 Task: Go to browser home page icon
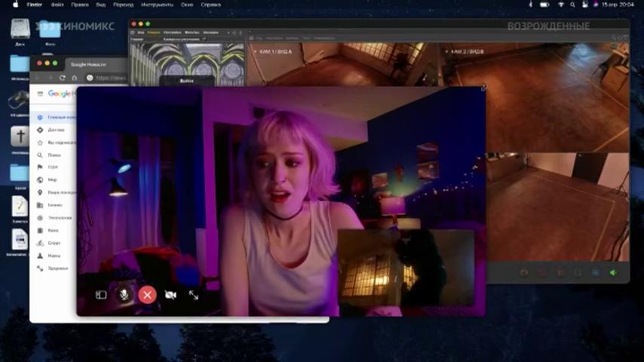(x=75, y=78)
